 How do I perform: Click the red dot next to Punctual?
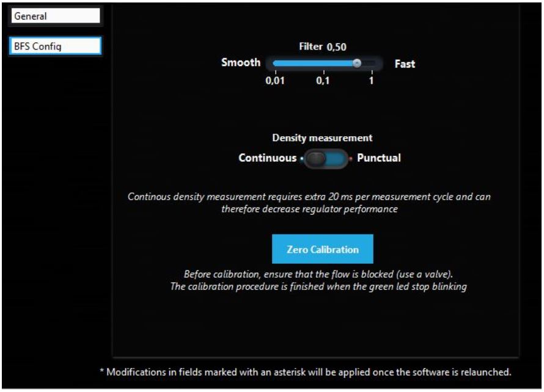pos(351,159)
